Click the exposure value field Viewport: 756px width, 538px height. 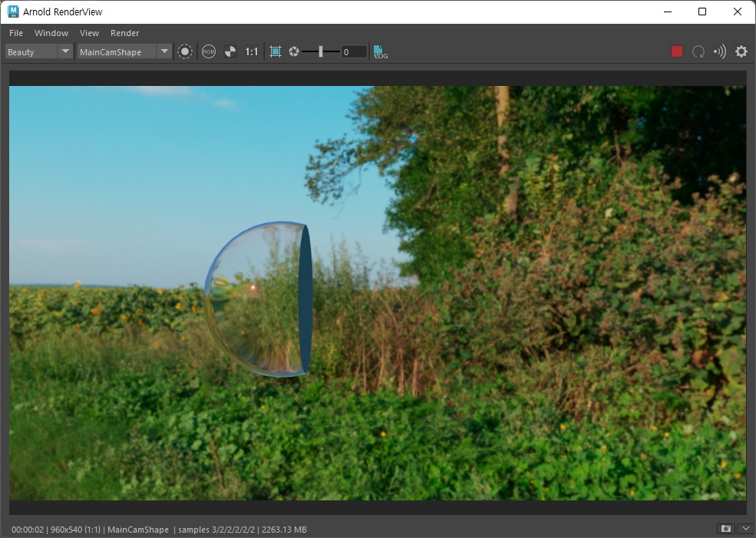pyautogui.click(x=354, y=52)
